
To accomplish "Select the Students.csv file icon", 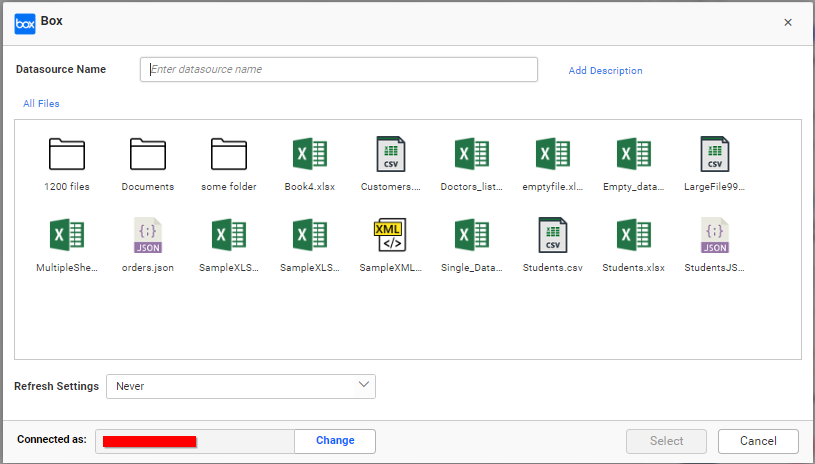I will coord(553,236).
